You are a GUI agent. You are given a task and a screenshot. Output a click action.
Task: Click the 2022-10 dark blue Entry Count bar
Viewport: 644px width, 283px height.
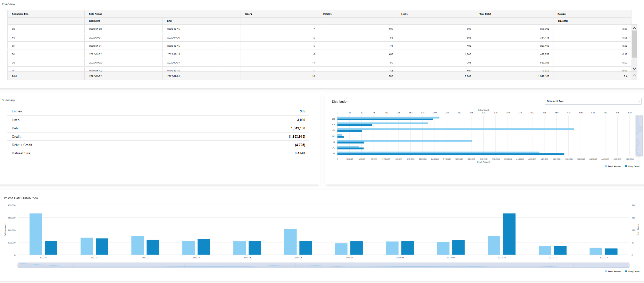509,234
